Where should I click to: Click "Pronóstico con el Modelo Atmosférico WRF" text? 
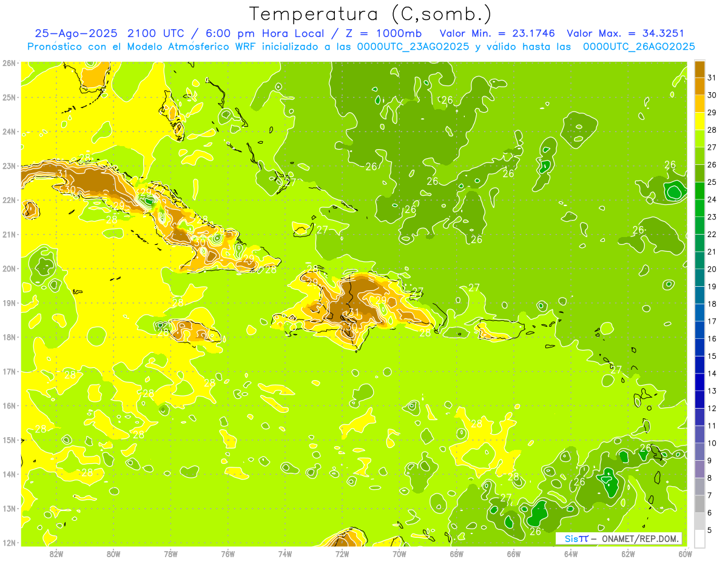point(142,47)
